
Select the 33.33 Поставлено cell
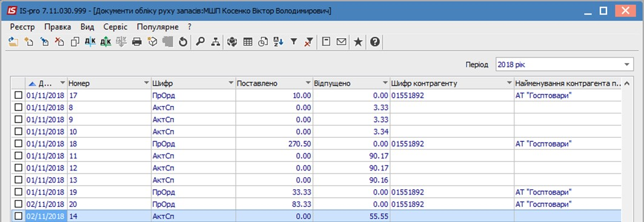click(x=274, y=192)
